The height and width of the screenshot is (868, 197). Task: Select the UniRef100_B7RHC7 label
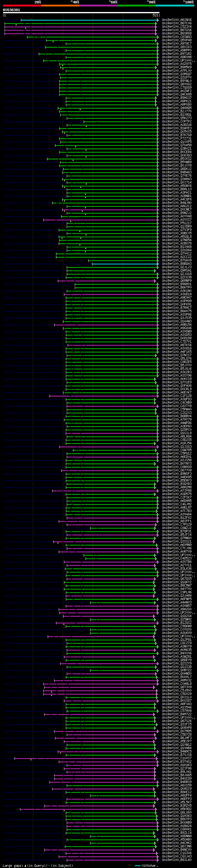click(x=176, y=308)
